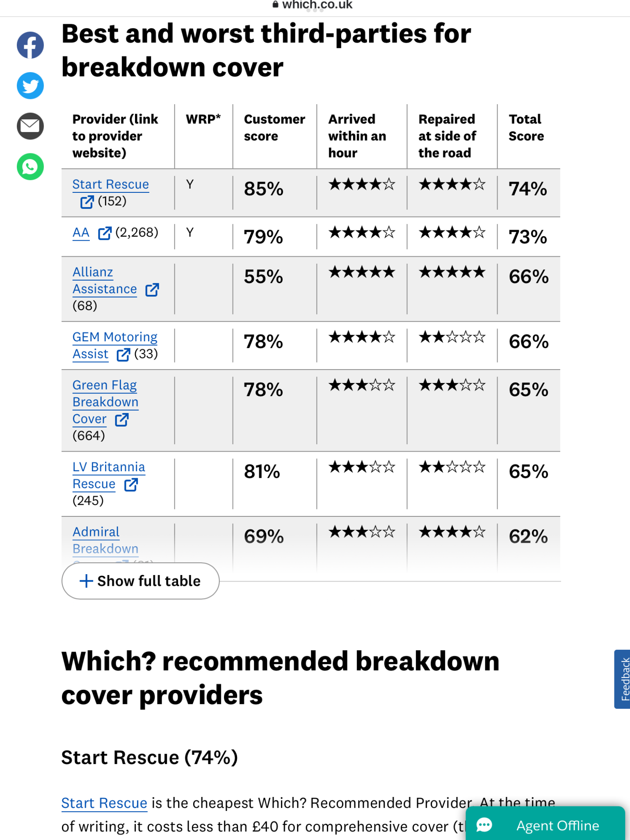The width and height of the screenshot is (630, 840).
Task: Share the page via Twitter icon
Action: click(30, 85)
